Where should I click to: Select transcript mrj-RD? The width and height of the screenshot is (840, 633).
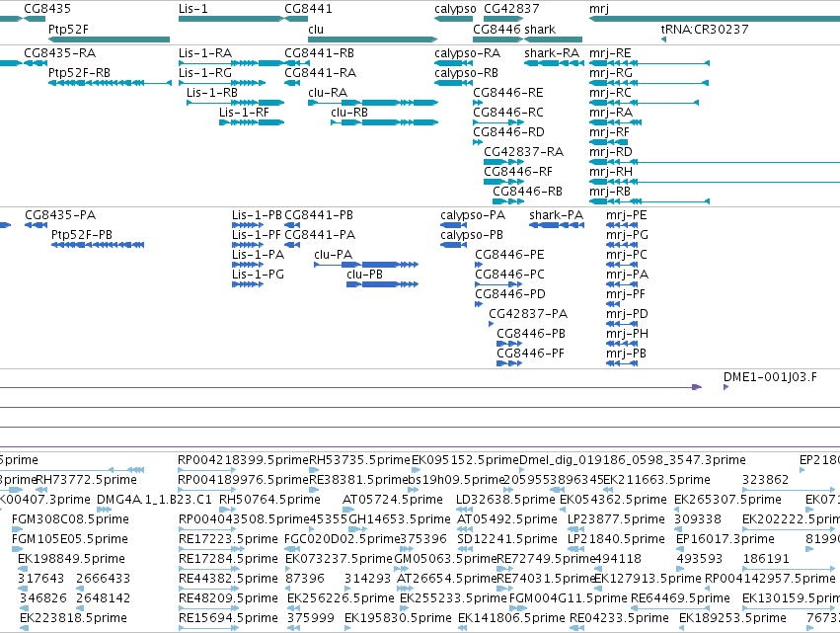click(x=715, y=161)
